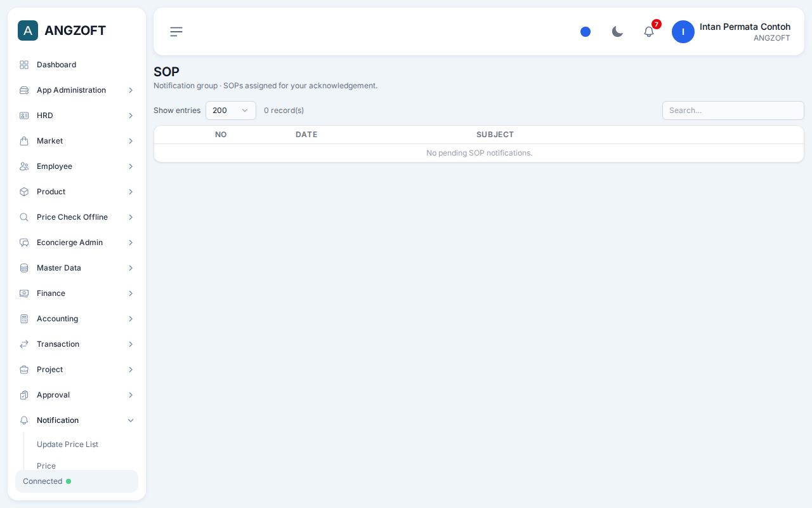Click the Notification bell sidebar icon

pyautogui.click(x=24, y=420)
